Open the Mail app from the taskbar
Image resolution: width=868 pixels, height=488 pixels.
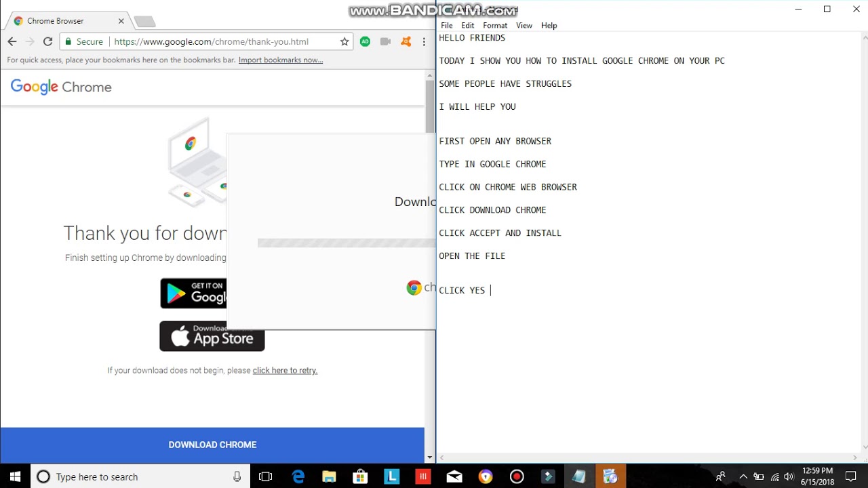454,476
